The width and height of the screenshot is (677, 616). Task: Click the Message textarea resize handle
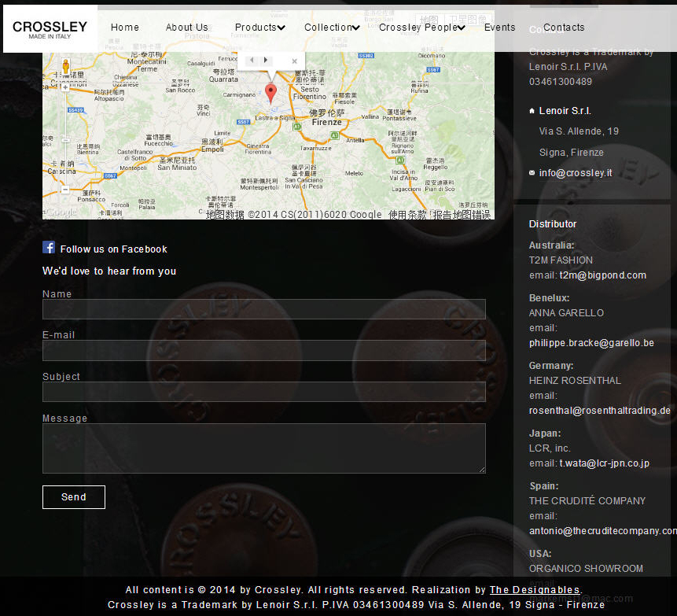point(482,470)
